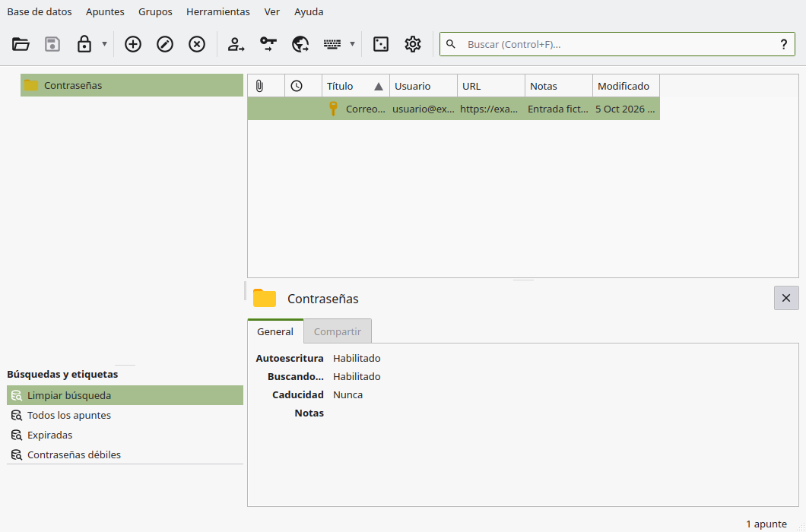Image resolution: width=806 pixels, height=532 pixels.
Task: Click the Caducidad value Nunca
Action: tap(348, 394)
